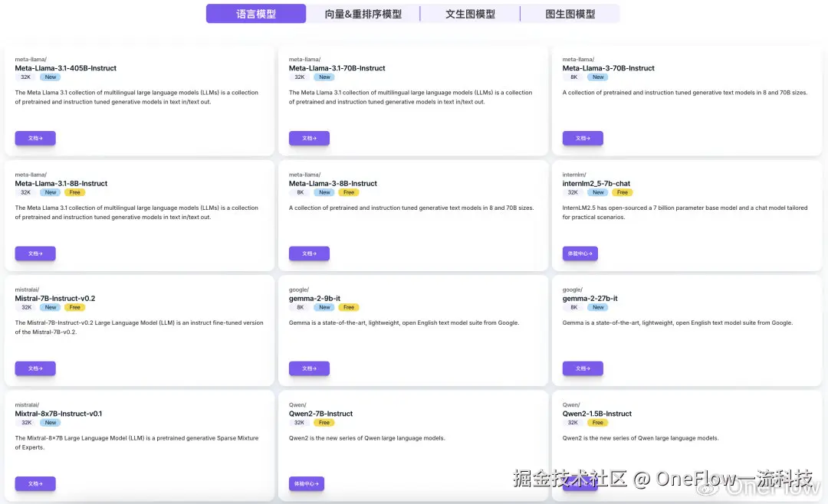Open 文档 button for Mixtral-8x7B-Instruct-v0.1
The image size is (828, 504).
35,483
